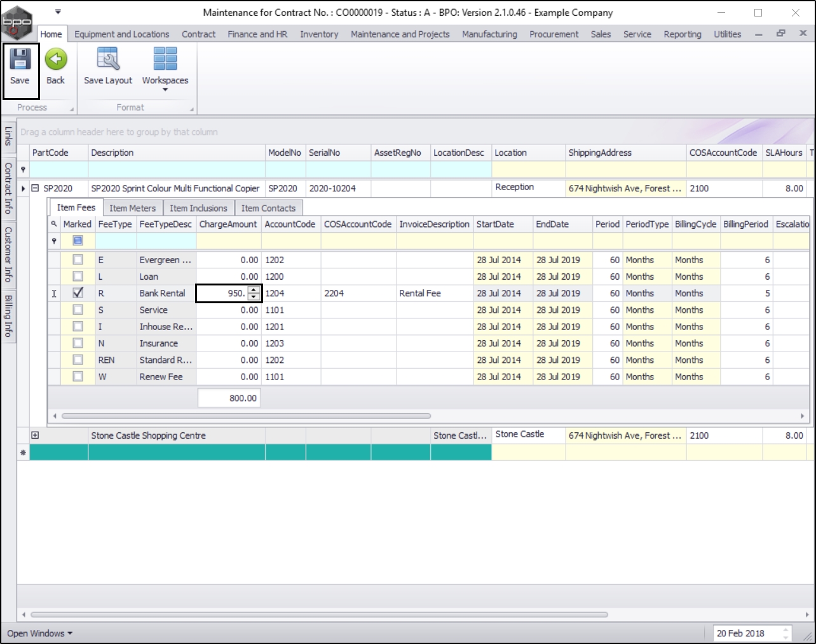Close the inner document window
The image size is (816, 644).
click(x=803, y=34)
